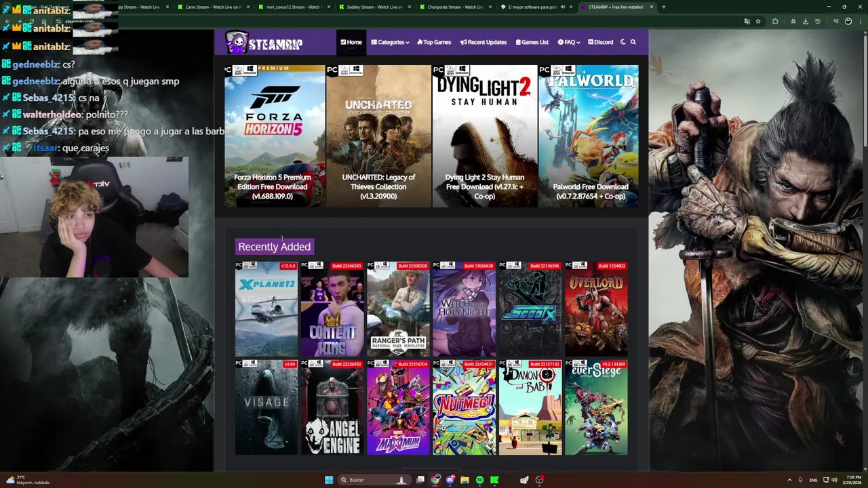The height and width of the screenshot is (488, 868).
Task: Open Angel Engine game thumbnail
Action: [x=332, y=407]
